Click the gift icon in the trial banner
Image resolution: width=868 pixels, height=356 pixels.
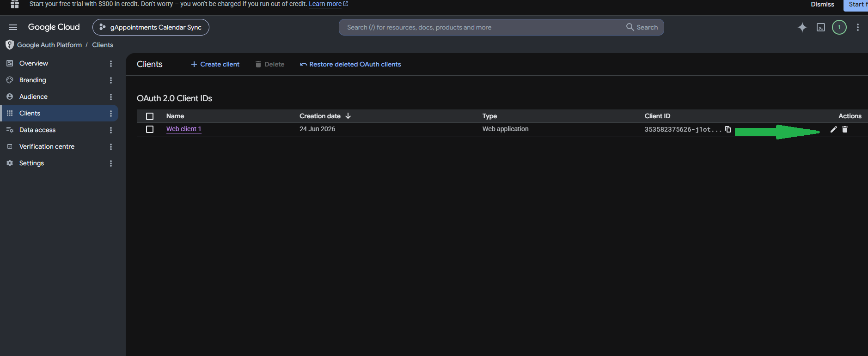click(15, 4)
